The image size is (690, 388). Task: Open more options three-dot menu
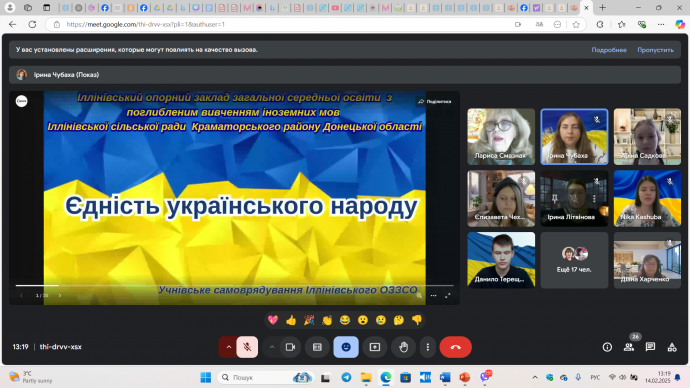tap(428, 347)
